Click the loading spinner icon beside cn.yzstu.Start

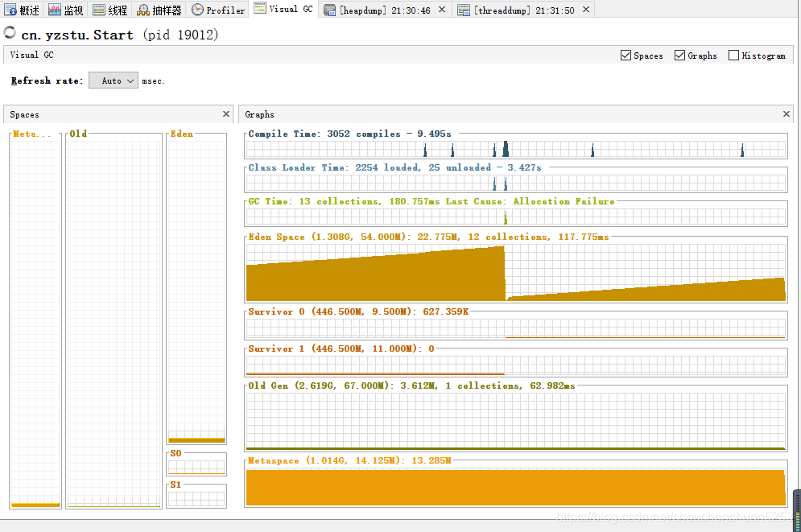10,33
